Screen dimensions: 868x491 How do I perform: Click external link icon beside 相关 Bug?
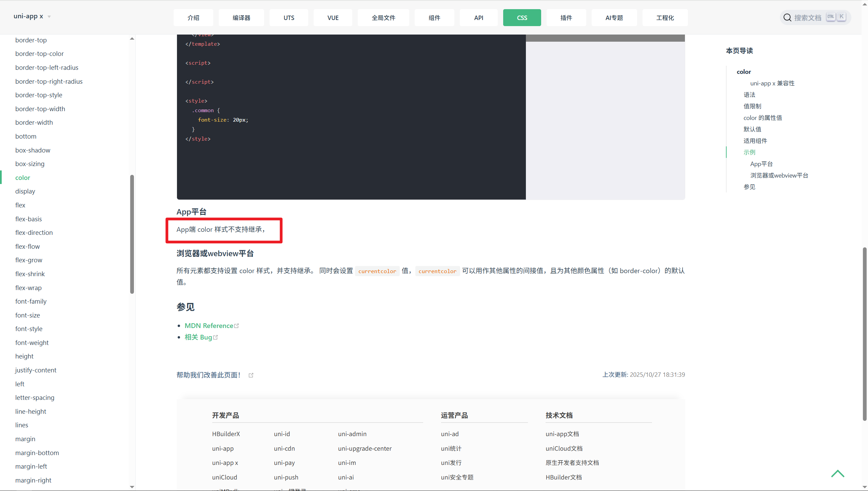(x=216, y=337)
